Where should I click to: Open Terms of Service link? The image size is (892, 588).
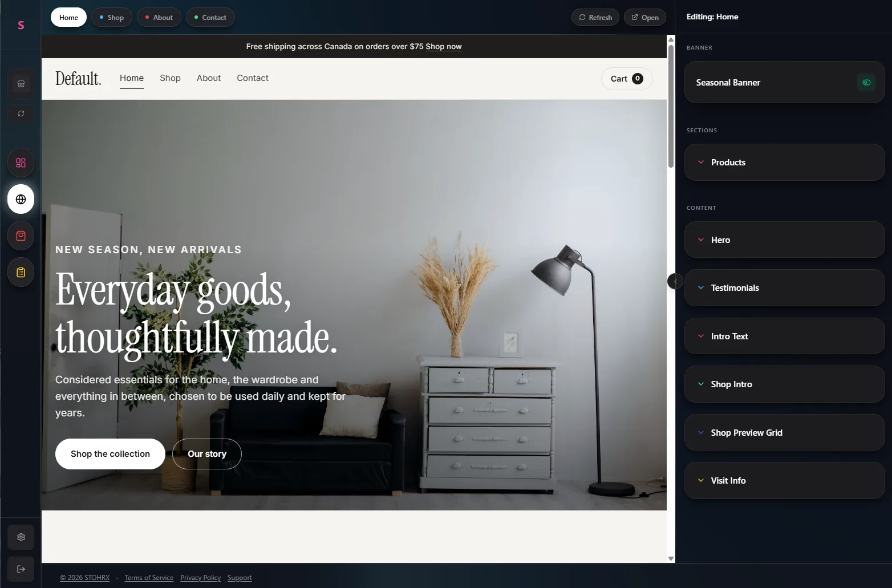pyautogui.click(x=149, y=578)
